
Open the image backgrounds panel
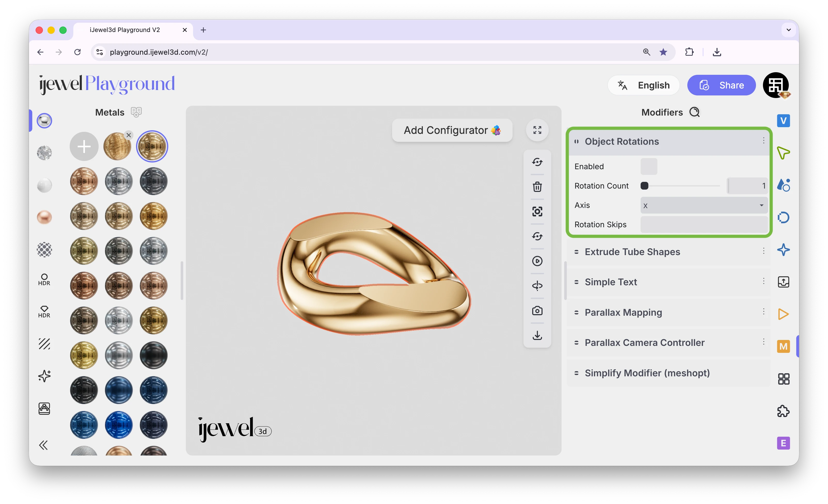[x=44, y=408]
